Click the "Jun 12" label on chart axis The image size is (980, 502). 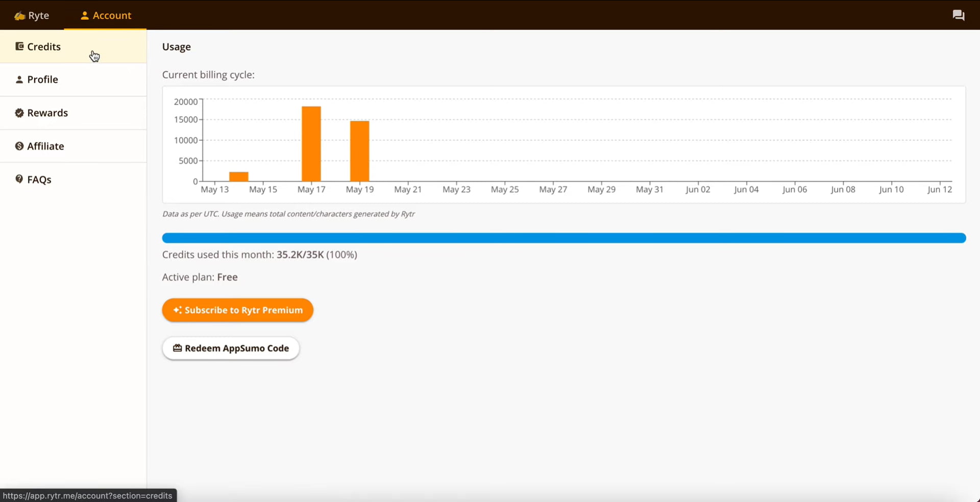tap(939, 190)
